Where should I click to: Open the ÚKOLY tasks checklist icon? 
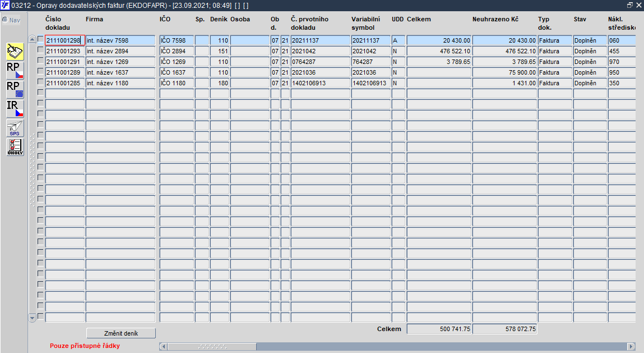pos(15,147)
